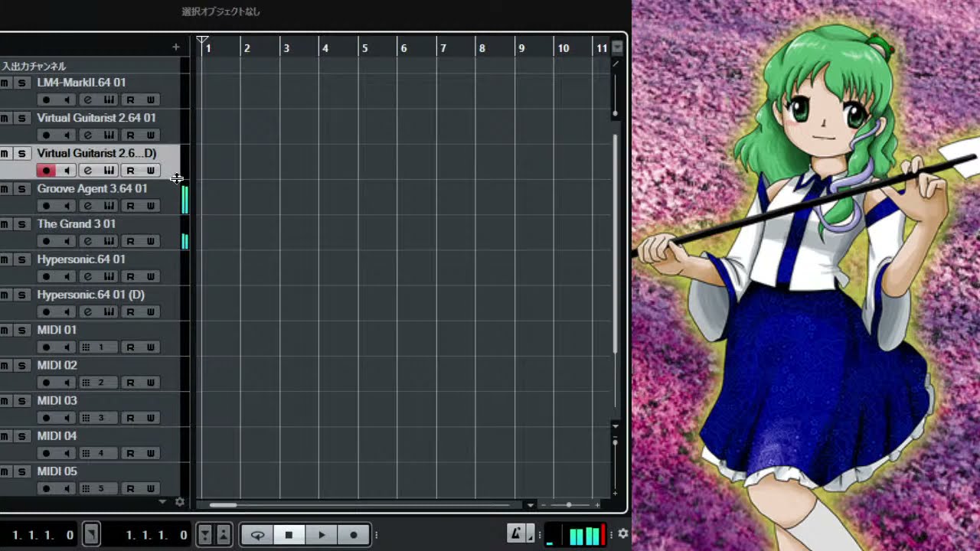Screen dimensions: 980x551
Task: Enable monitor speaker on Groove Agent 3.64 01
Action: (x=67, y=206)
